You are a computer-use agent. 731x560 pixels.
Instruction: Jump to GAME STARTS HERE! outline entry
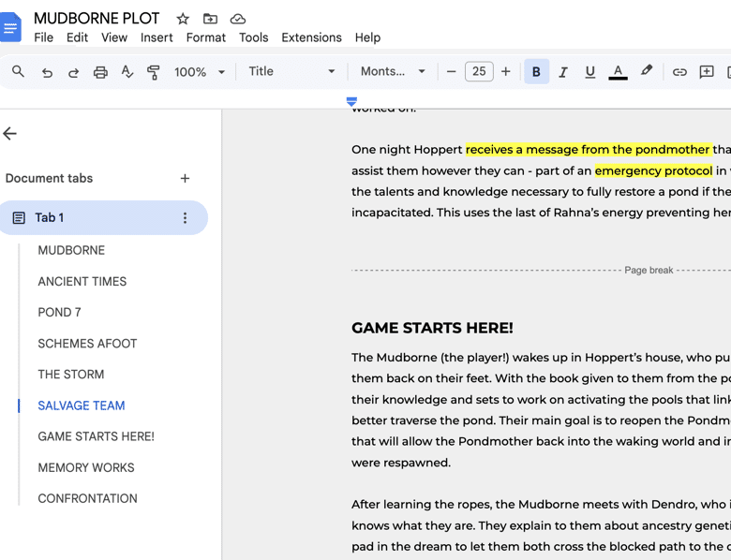[96, 436]
